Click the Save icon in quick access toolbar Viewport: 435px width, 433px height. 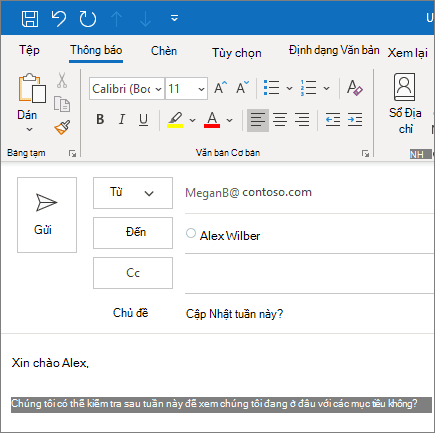30,18
